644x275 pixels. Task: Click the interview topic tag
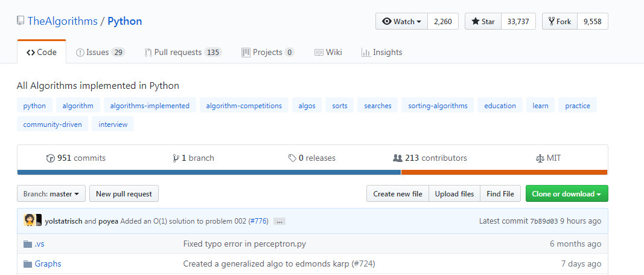tap(113, 124)
